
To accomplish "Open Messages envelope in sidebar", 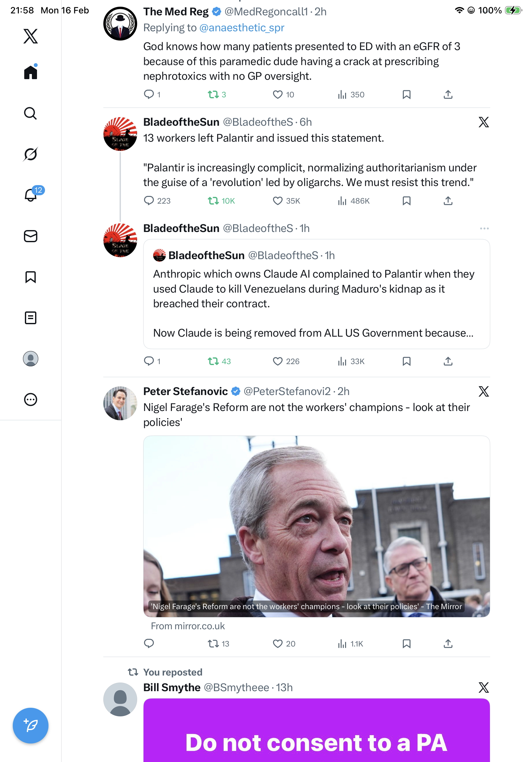I will [31, 236].
